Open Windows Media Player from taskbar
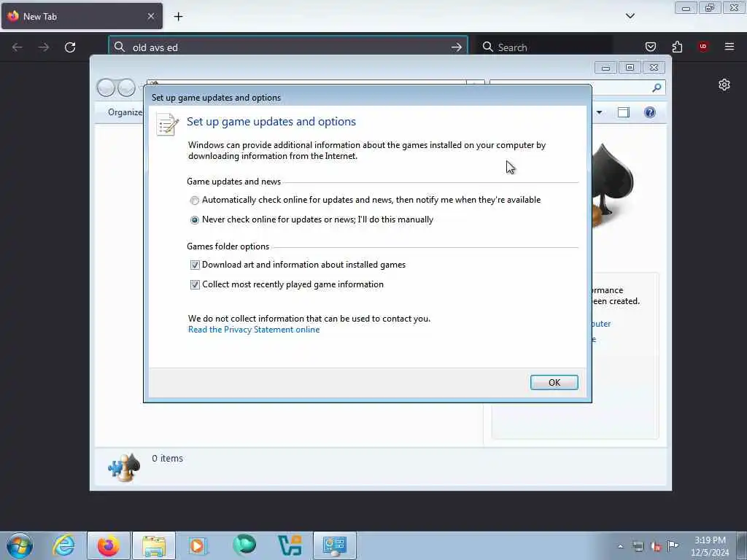747x560 pixels. (198, 545)
